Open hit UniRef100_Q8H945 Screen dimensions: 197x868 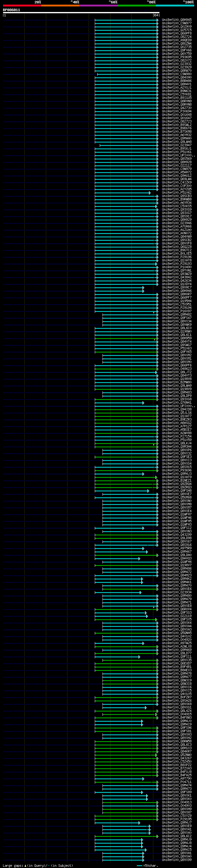pos(177,20)
